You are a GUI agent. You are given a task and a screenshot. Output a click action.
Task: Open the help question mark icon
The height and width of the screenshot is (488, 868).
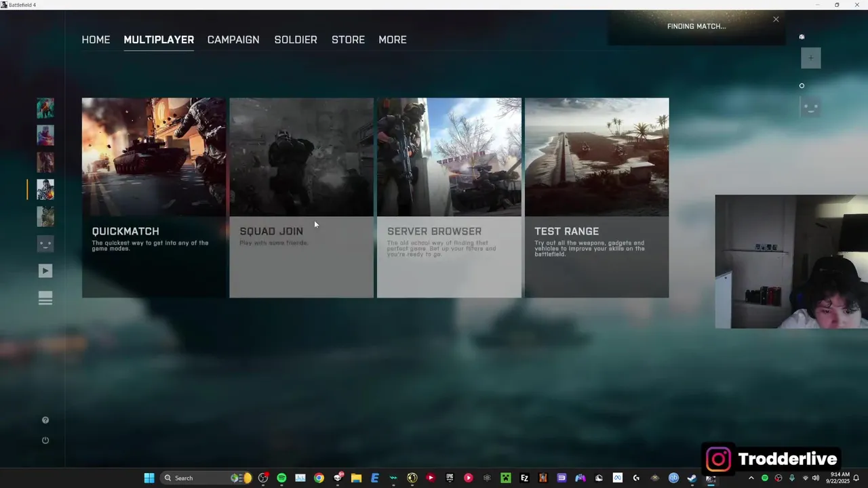[45, 420]
